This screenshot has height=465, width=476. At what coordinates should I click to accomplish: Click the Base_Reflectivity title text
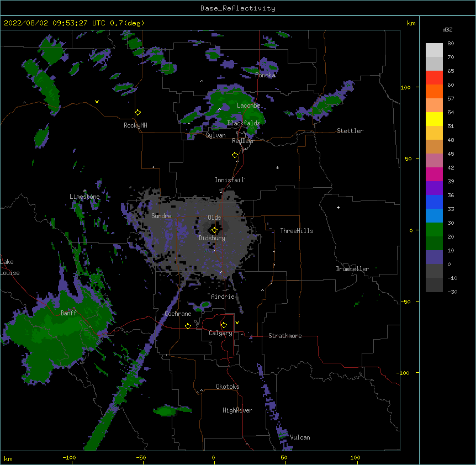coord(238,8)
